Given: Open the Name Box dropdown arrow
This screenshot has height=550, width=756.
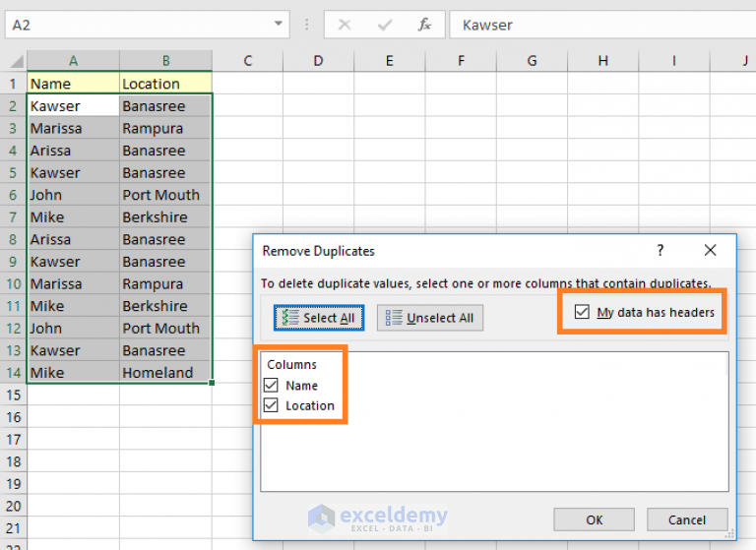Looking at the screenshot, I should 279,24.
